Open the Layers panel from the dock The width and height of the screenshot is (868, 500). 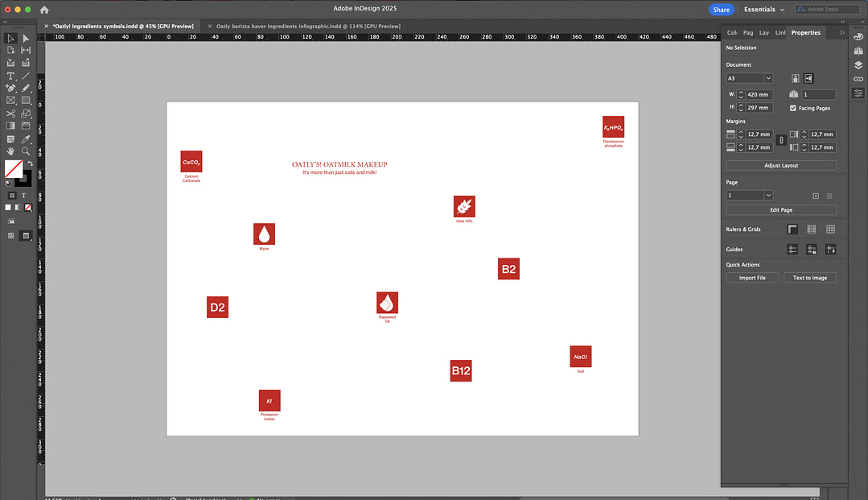(858, 64)
